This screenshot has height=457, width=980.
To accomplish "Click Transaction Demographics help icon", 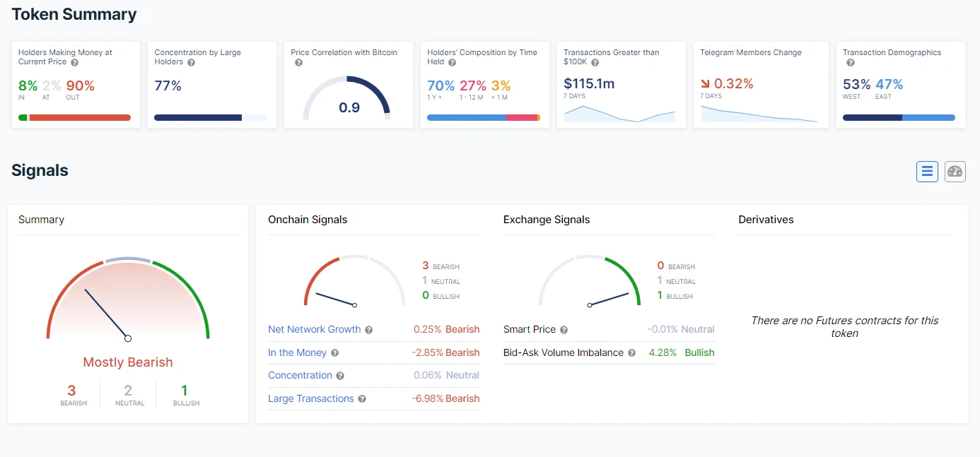I will (850, 63).
